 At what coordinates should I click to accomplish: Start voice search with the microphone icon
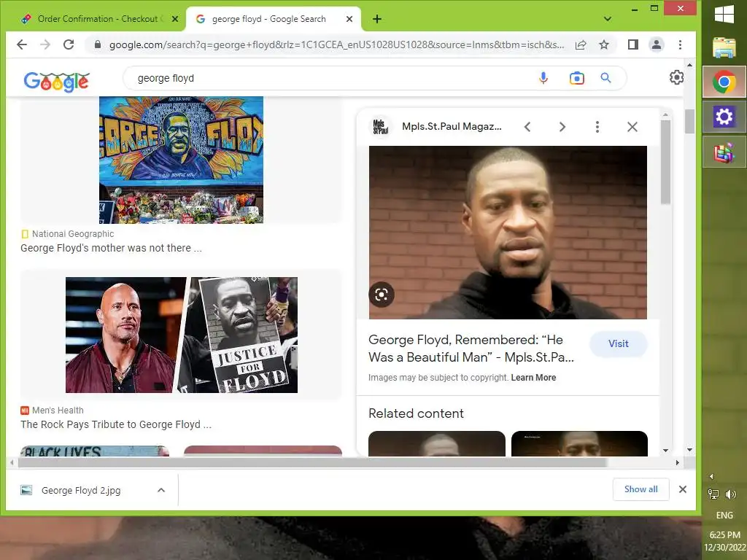tap(543, 78)
